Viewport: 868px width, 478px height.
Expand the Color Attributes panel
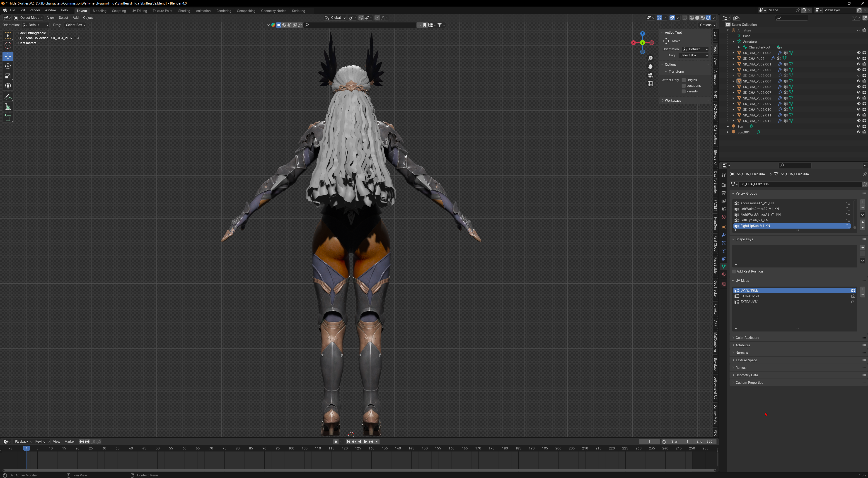point(747,338)
